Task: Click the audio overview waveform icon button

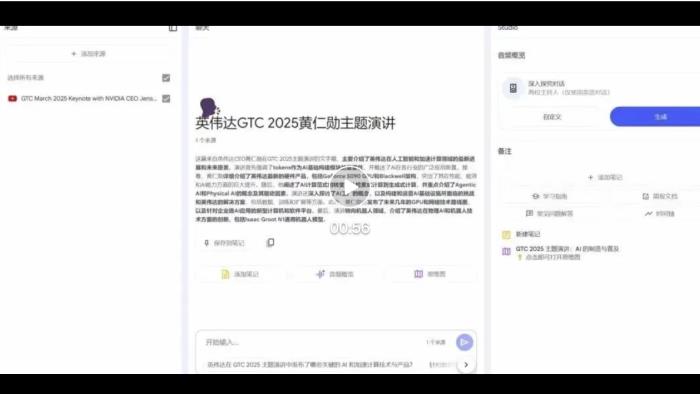Action: click(335, 274)
